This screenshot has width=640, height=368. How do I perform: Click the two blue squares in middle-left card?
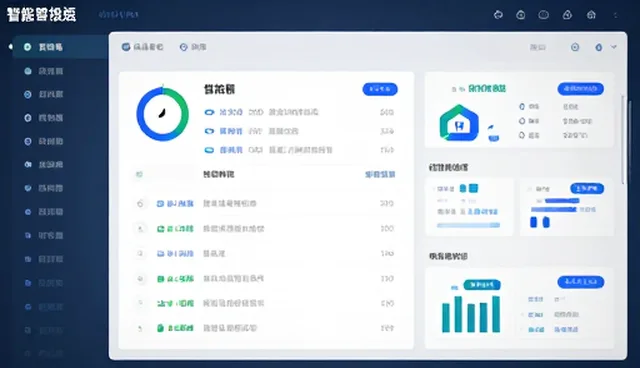point(469,188)
